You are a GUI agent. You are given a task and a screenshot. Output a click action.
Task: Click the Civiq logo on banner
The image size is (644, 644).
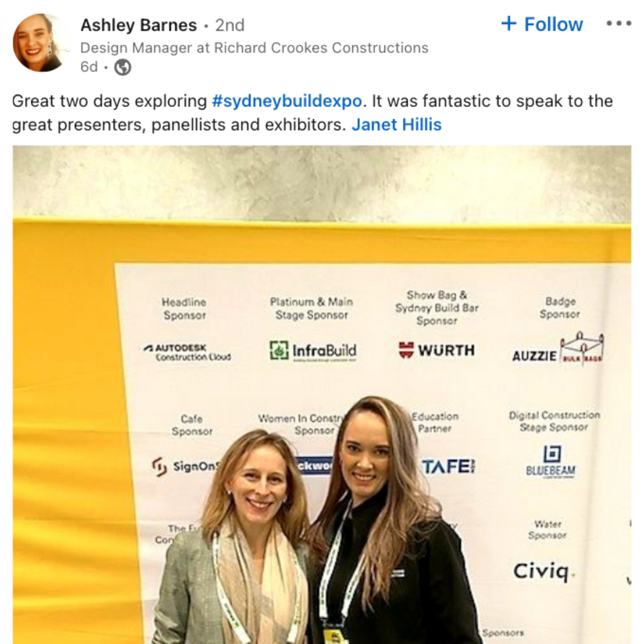click(x=544, y=571)
